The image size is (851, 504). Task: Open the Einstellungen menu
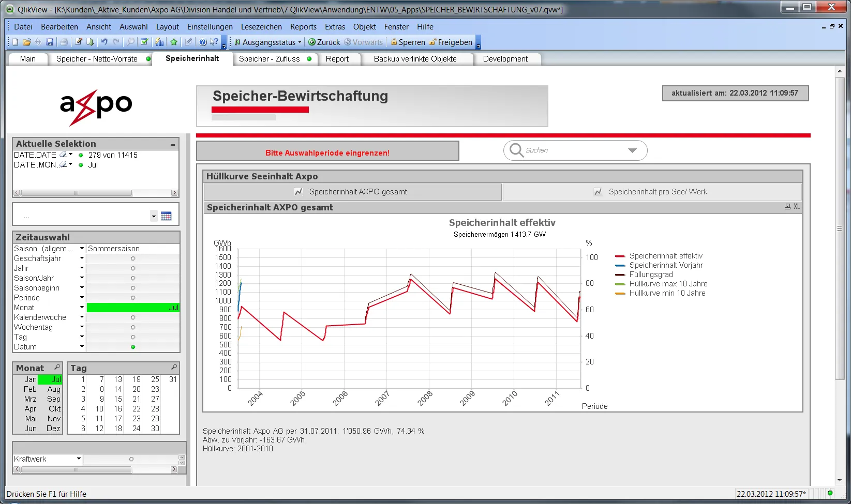click(x=210, y=27)
